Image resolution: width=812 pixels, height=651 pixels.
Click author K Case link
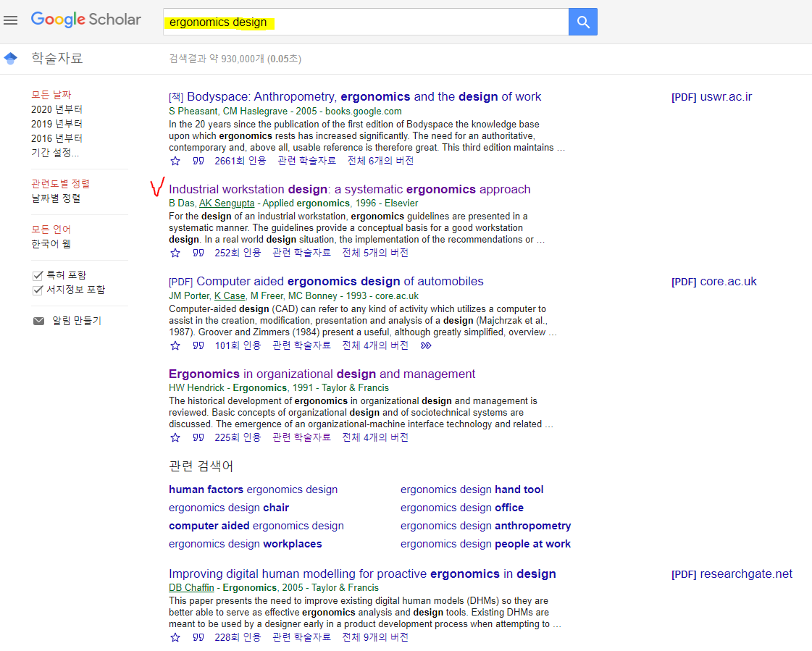230,295
